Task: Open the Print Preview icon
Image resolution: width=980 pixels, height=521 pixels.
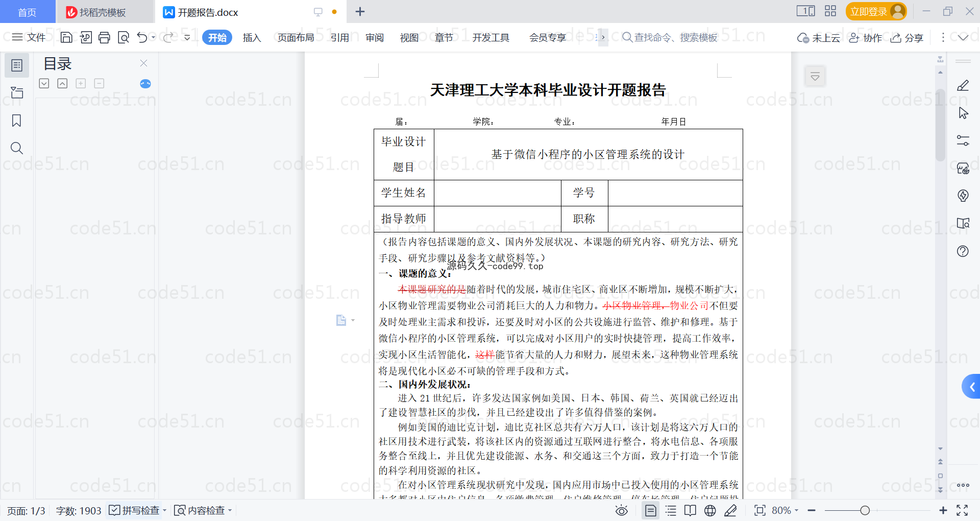Action: [x=124, y=37]
